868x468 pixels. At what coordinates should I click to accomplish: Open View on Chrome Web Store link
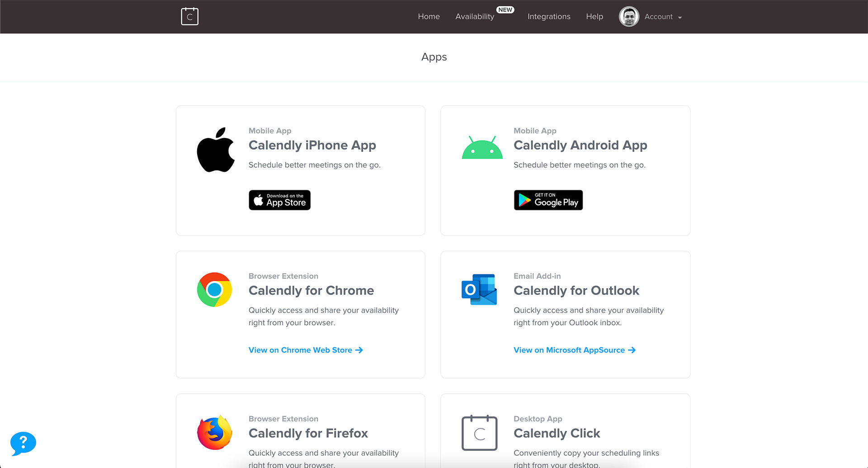pyautogui.click(x=306, y=350)
